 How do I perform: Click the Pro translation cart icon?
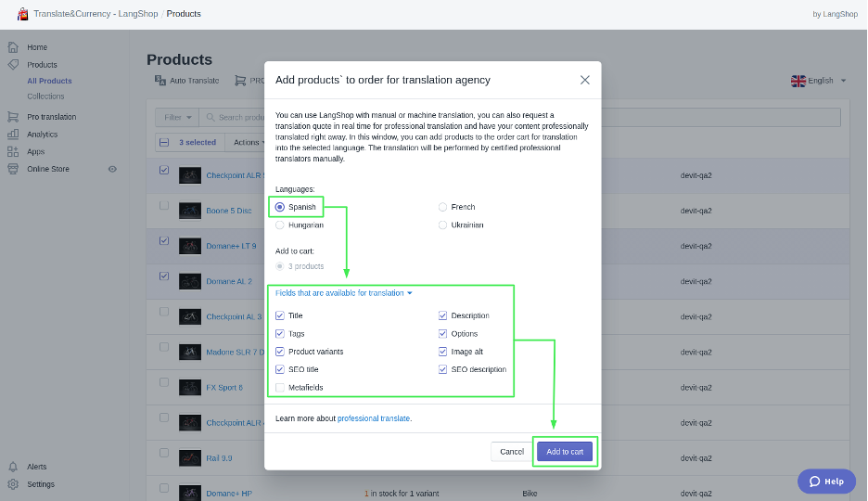coord(13,117)
